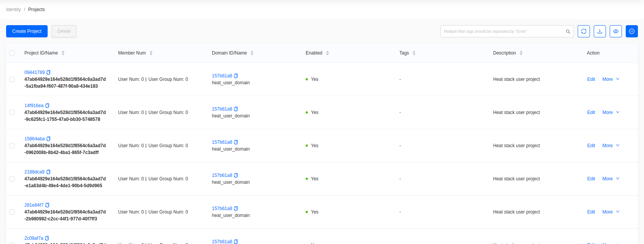The image size is (644, 244).
Task: Edit project 14f916ea
Action: 591,112
